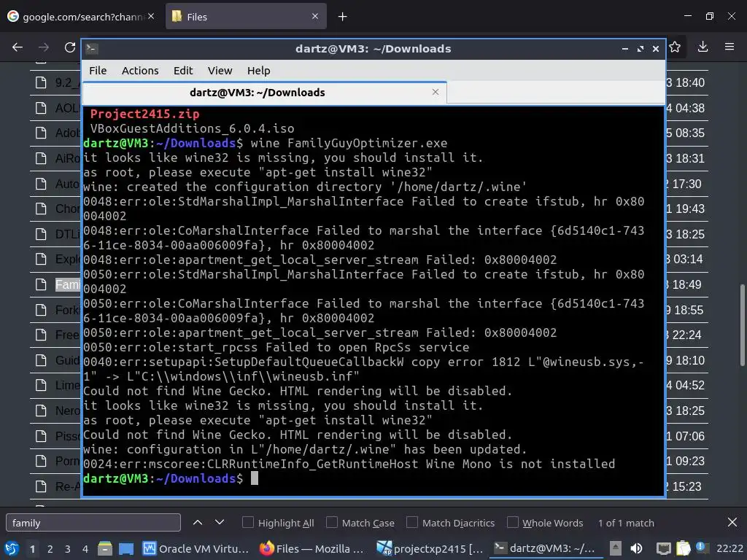Screen dimensions: 747x560
Task: Click the Re-A file entry in listing
Action: click(68, 486)
